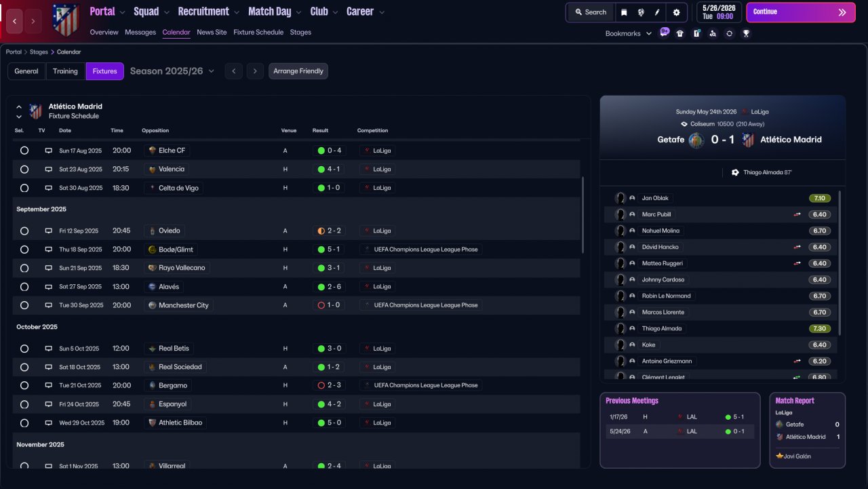Screen dimensions: 868x489
Task: Open the News Site tab
Action: (212, 33)
